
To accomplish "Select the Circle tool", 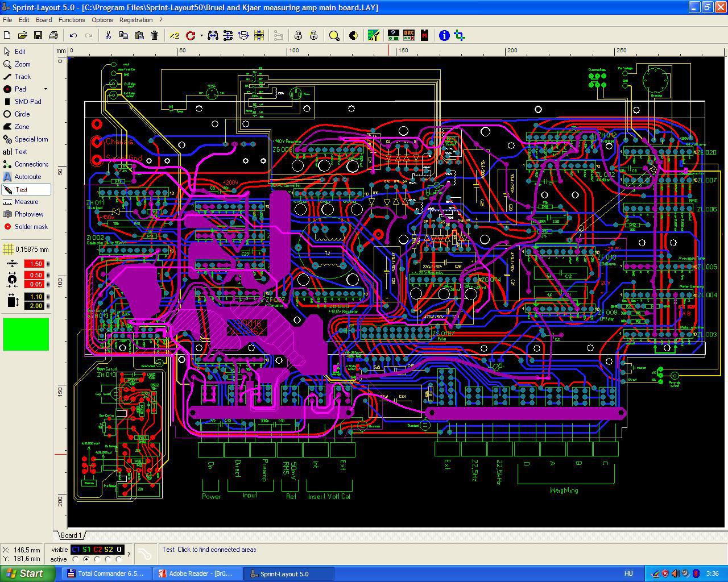I will pyautogui.click(x=26, y=114).
